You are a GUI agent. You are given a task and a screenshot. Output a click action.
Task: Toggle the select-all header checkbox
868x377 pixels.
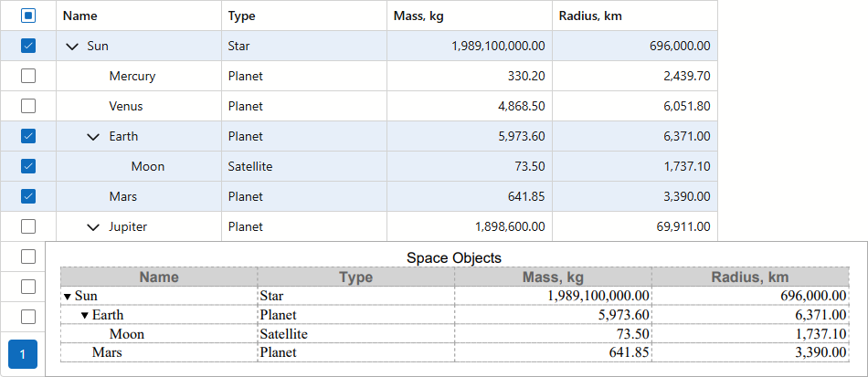(x=27, y=16)
